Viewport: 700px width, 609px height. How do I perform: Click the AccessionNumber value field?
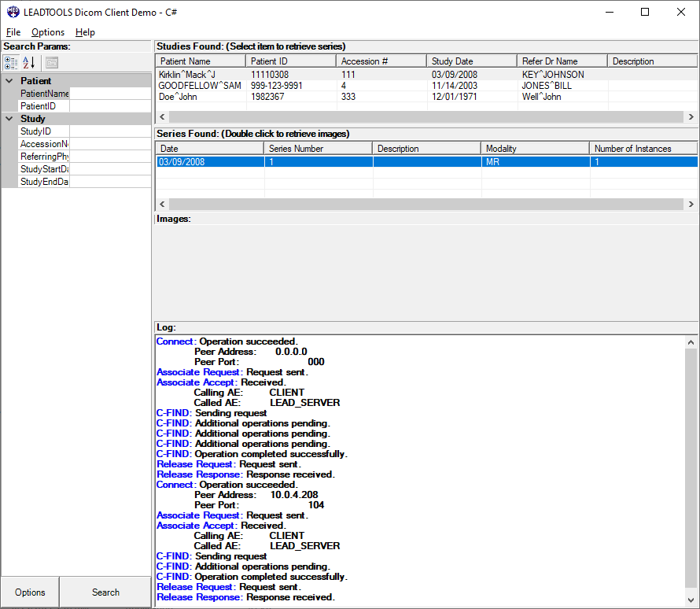pos(110,144)
